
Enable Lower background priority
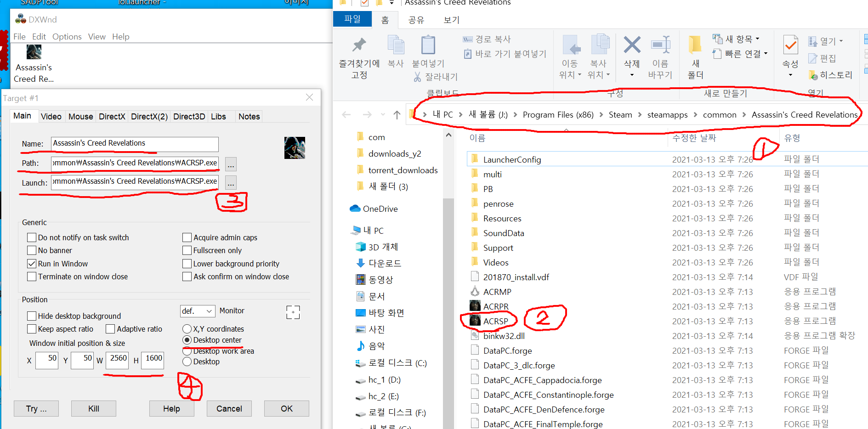[x=187, y=264]
